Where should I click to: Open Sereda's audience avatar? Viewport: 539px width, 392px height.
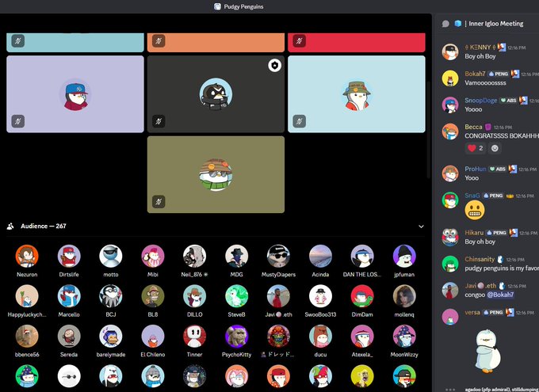(x=69, y=337)
